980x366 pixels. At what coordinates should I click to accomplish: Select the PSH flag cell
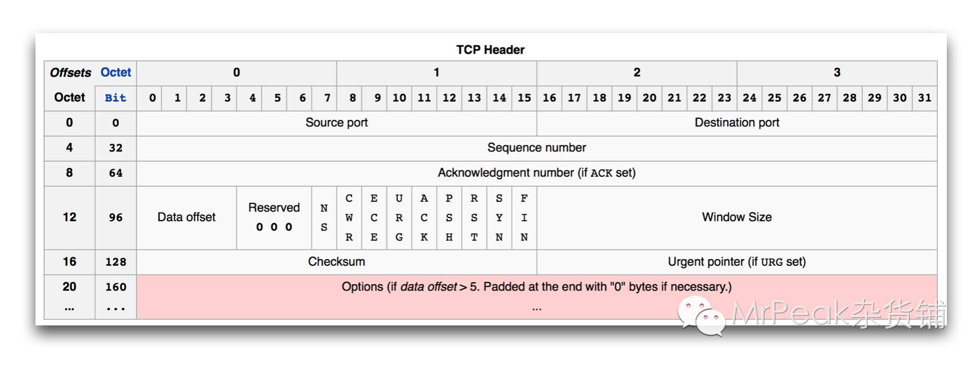(x=449, y=217)
